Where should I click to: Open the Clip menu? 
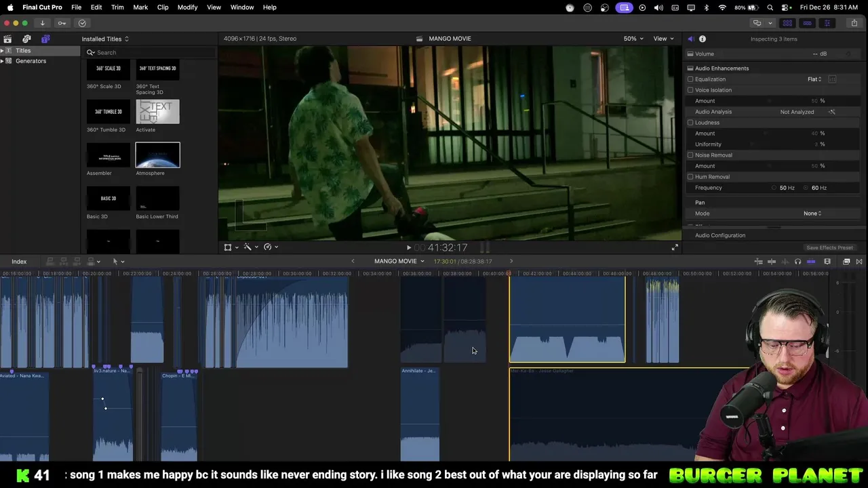(x=163, y=7)
